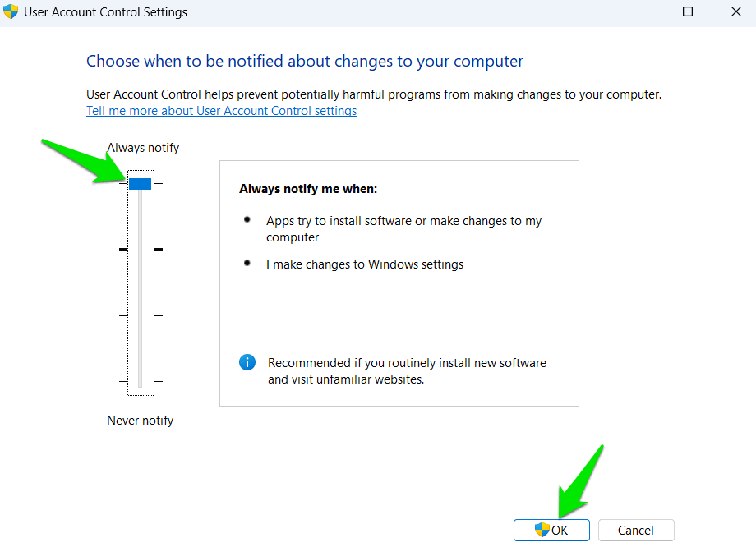The width and height of the screenshot is (756, 547).
Task: Select the 'Never notify' label text
Action: (x=140, y=420)
